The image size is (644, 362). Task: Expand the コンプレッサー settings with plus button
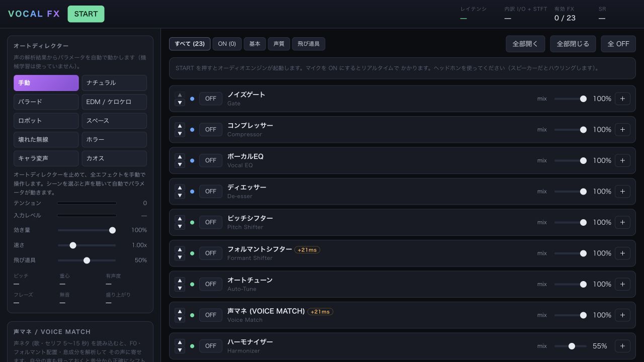pyautogui.click(x=622, y=130)
